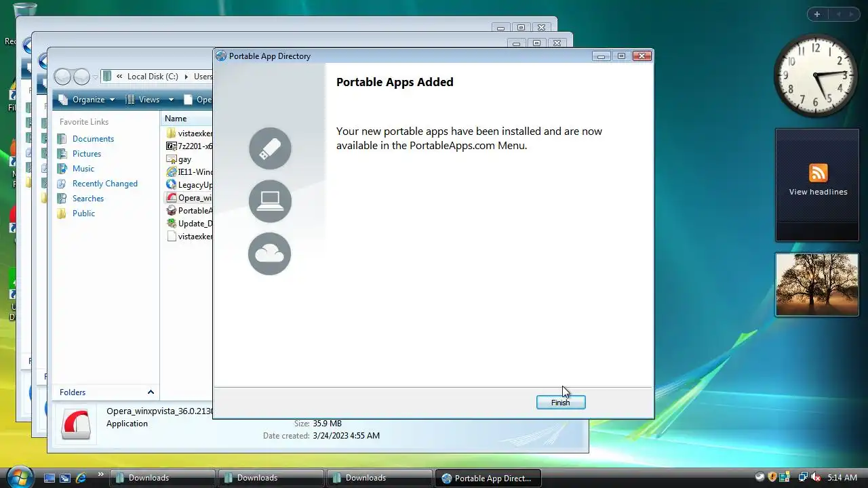The width and height of the screenshot is (868, 488).
Task: Select the 7z2201 installer file
Action: 189,146
